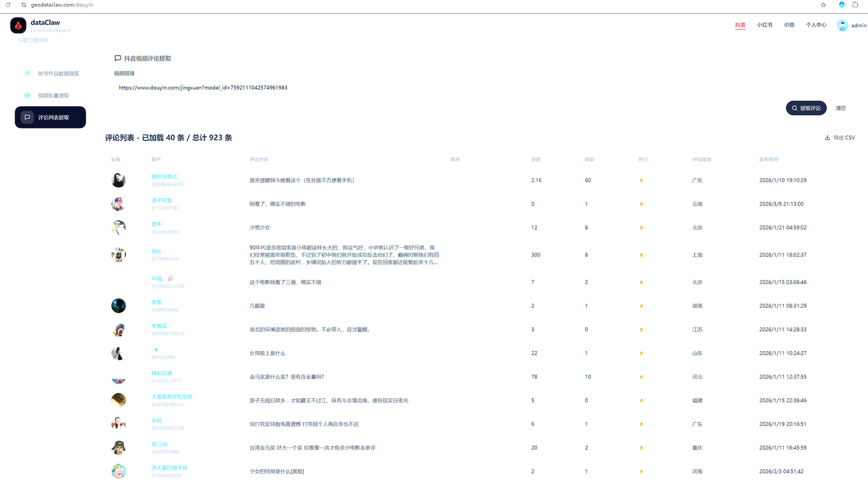The image size is (868, 482).
Task: Click the flame icon in the 湖南 row
Action: (x=641, y=306)
